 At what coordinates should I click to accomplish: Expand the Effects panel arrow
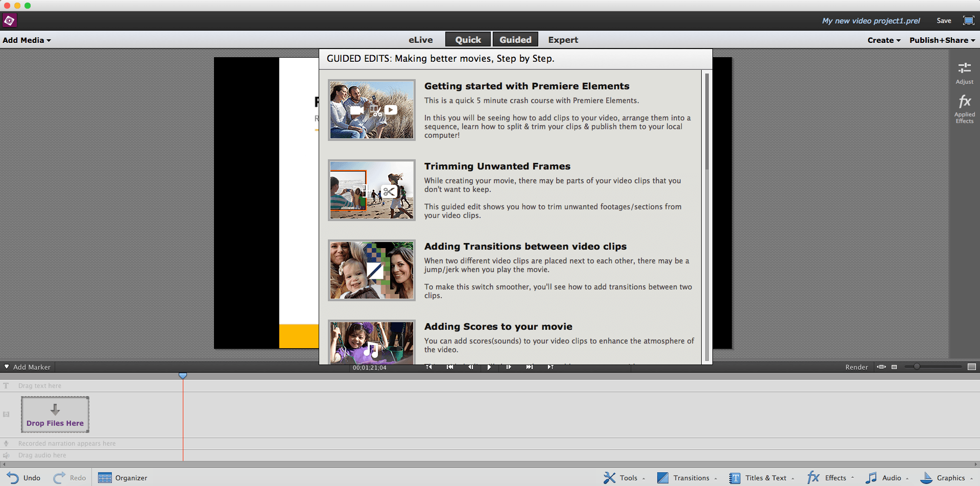852,478
